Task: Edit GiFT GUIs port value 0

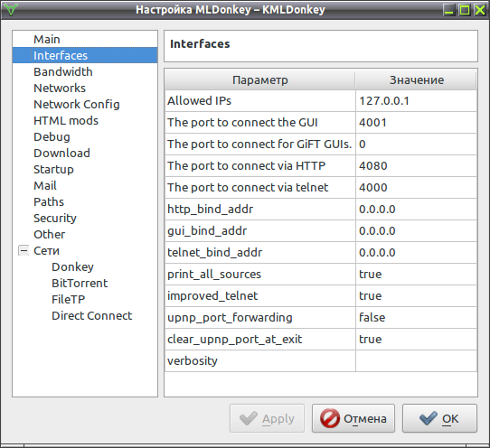Action: [x=416, y=145]
